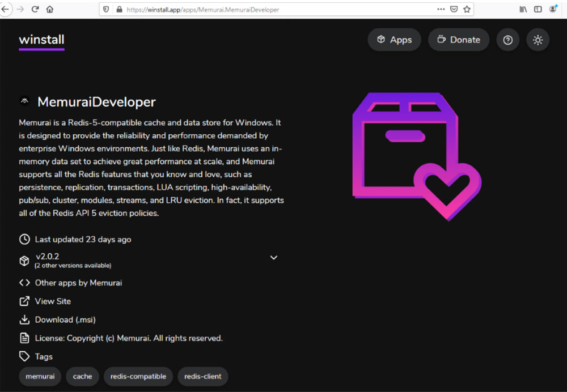This screenshot has height=392, width=567.
Task: Click the document icon beside License
Action: 24,338
